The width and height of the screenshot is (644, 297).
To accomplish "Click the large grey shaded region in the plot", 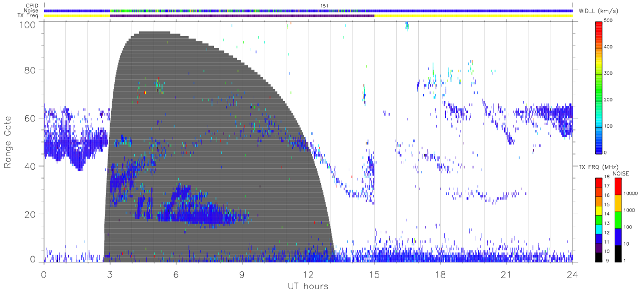I will pyautogui.click(x=220, y=147).
